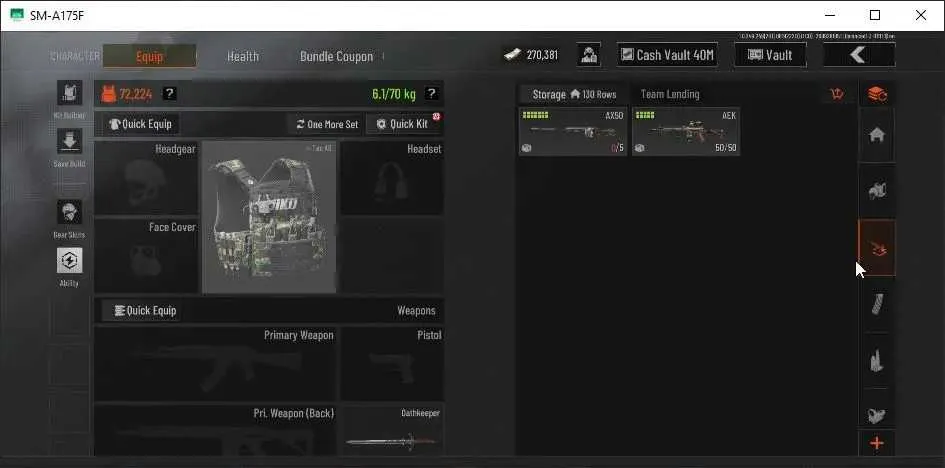Click the SM-A175F window title
Viewport: 945px width, 468px height.
click(57, 16)
